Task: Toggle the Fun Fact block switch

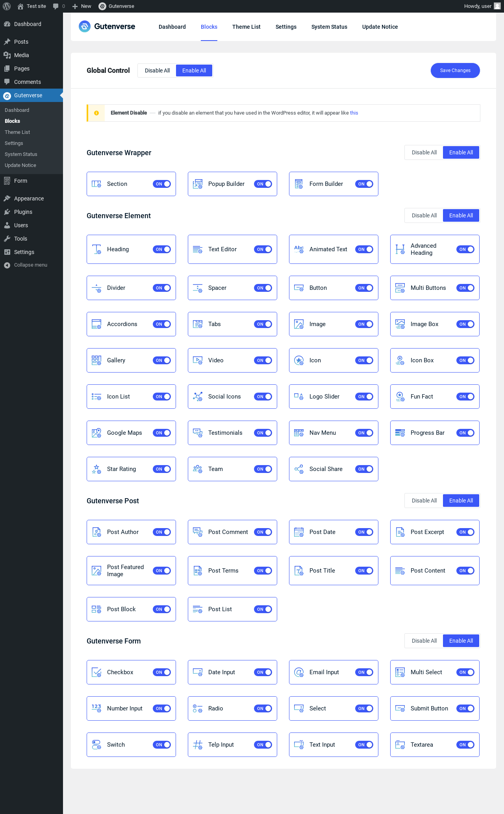Action: pos(465,397)
